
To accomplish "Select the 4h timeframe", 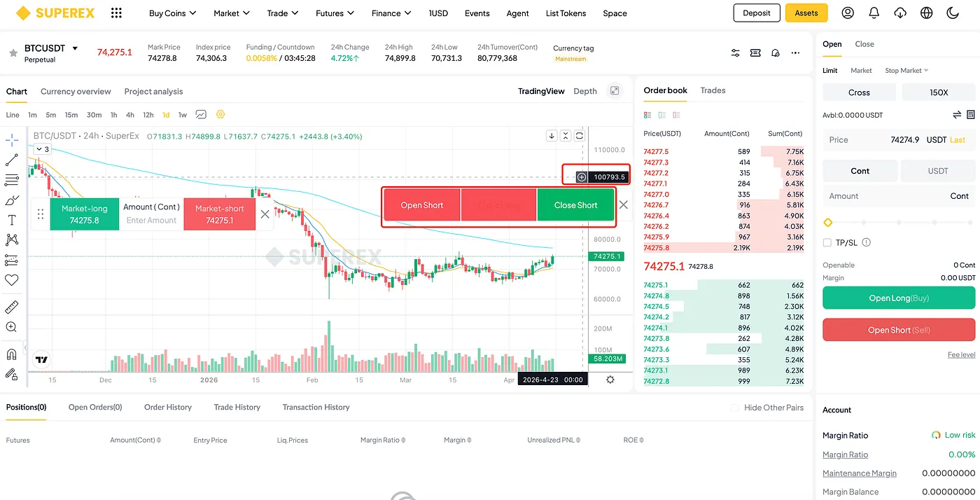I will tap(130, 115).
